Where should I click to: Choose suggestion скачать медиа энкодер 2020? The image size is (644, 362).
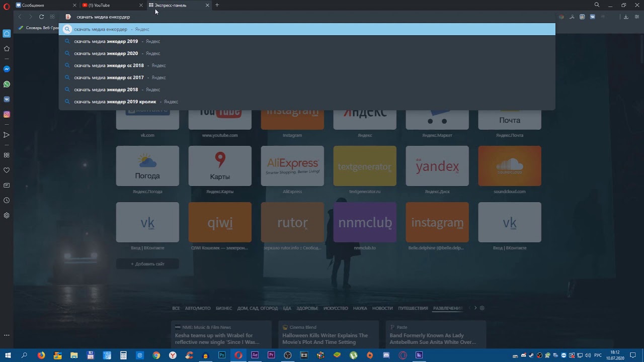[307, 53]
